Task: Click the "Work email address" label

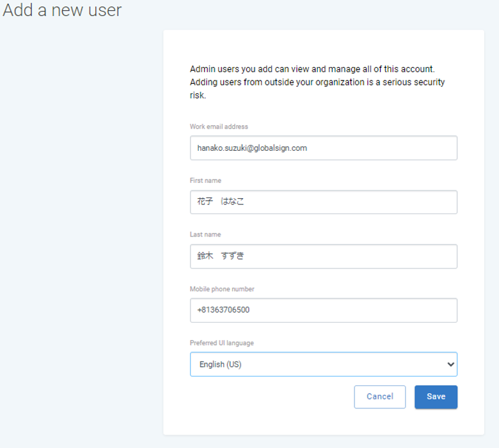Action: pos(219,127)
